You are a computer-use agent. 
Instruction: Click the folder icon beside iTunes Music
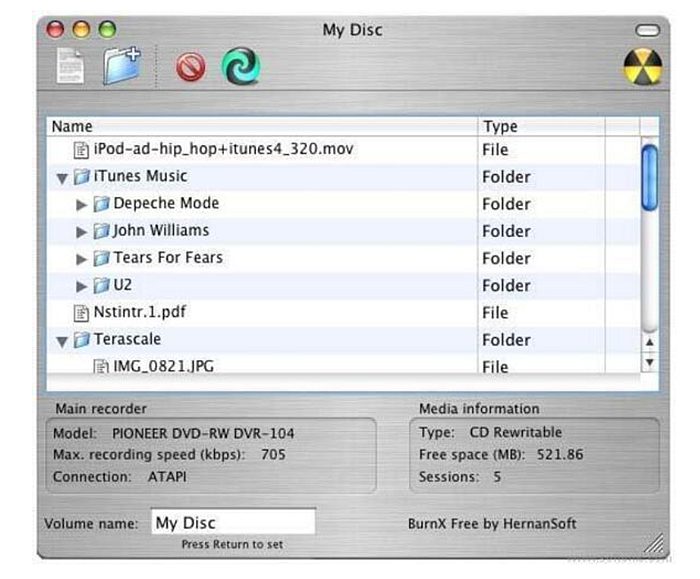point(81,177)
